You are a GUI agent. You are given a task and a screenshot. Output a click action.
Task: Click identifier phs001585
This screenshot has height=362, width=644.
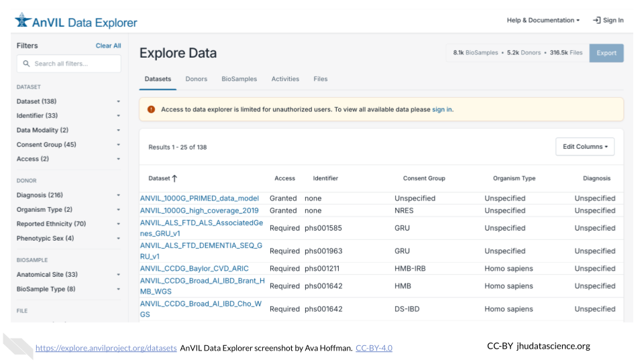[323, 228]
